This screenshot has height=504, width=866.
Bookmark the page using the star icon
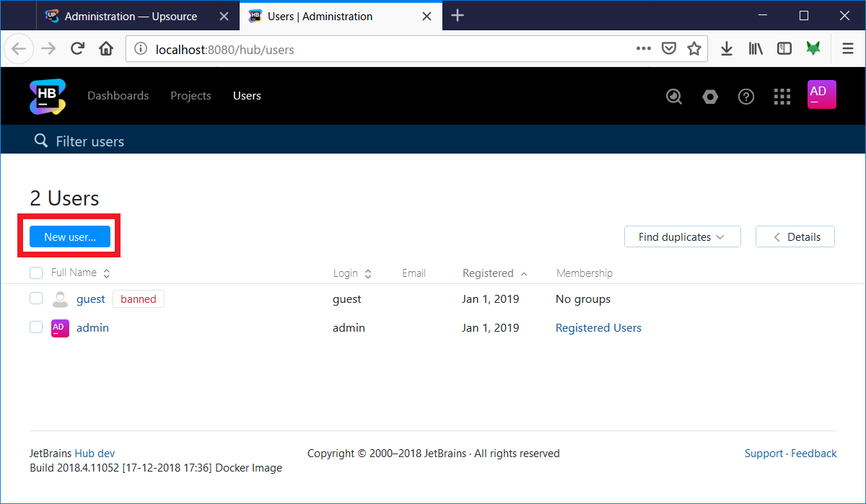pos(694,48)
